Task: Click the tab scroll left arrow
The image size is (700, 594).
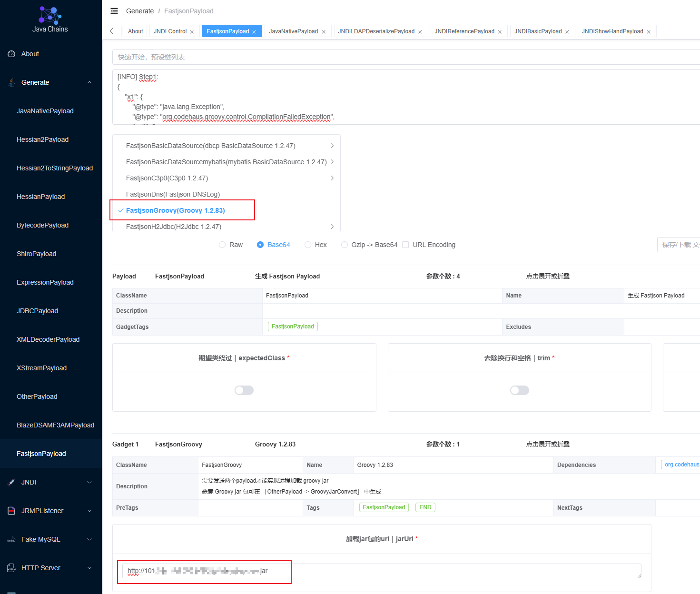Action: coord(112,31)
